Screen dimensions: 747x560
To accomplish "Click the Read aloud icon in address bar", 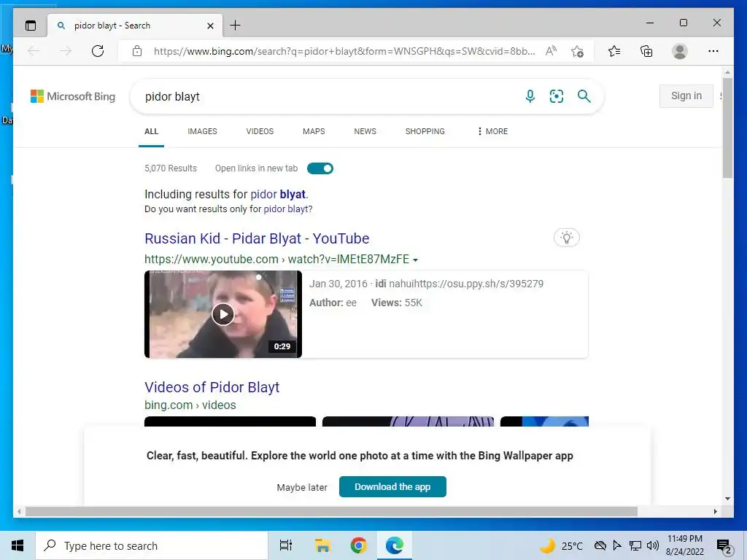I will coord(551,51).
